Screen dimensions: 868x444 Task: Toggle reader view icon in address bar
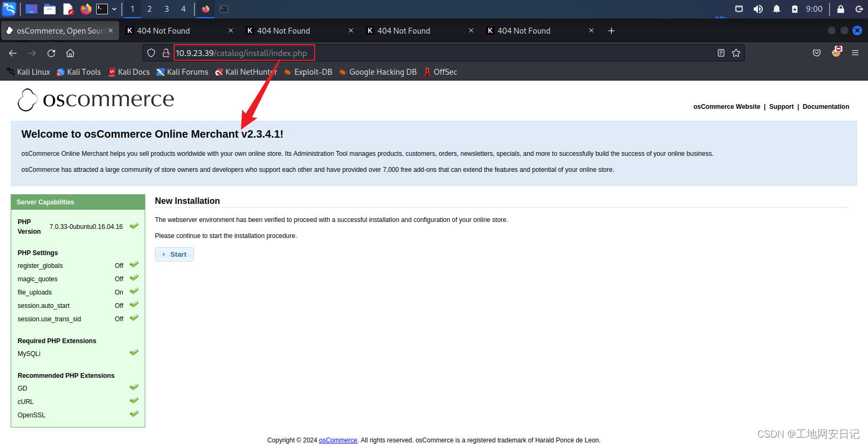[721, 53]
